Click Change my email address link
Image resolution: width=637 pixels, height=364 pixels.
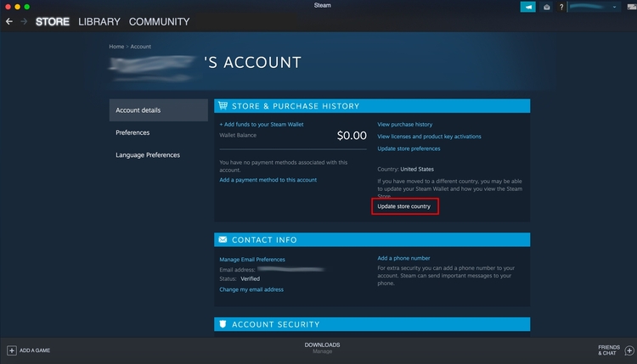(251, 289)
